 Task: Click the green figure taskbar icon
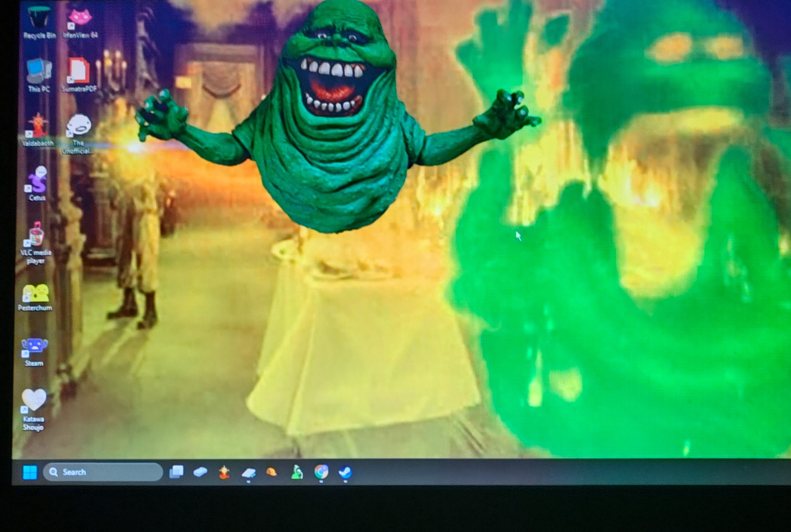[297, 472]
